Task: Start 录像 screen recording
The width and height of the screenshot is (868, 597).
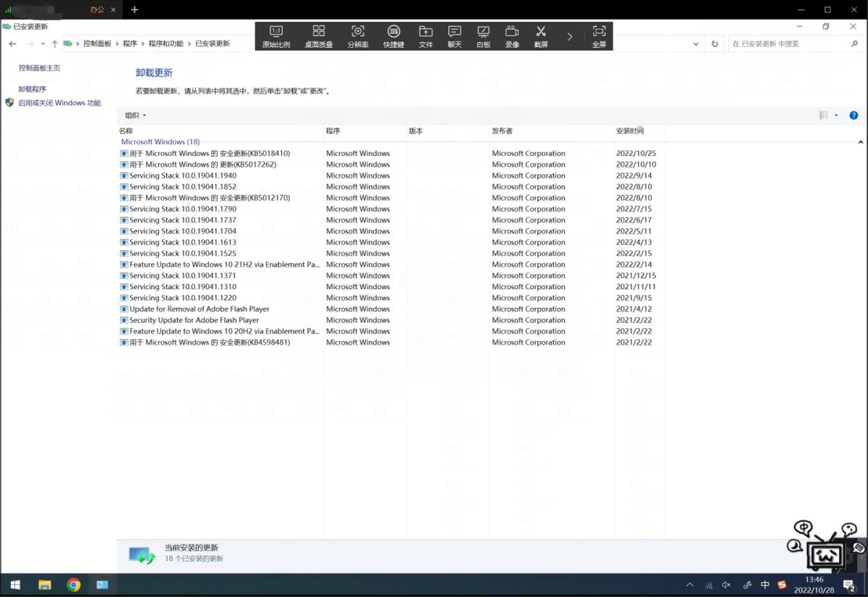Action: click(512, 36)
